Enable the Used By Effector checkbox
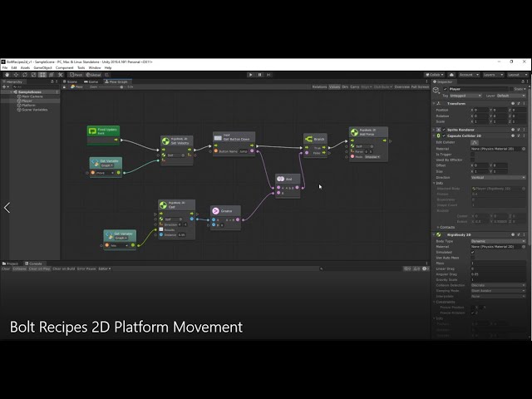 click(473, 160)
